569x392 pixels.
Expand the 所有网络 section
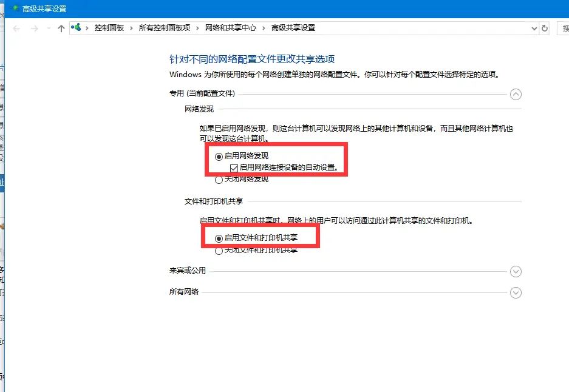(x=516, y=292)
